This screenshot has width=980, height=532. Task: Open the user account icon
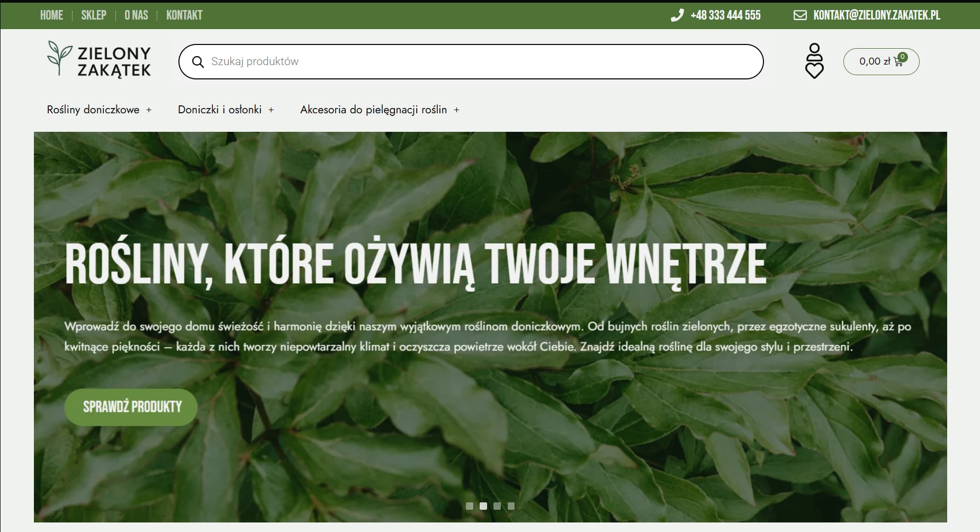point(814,50)
